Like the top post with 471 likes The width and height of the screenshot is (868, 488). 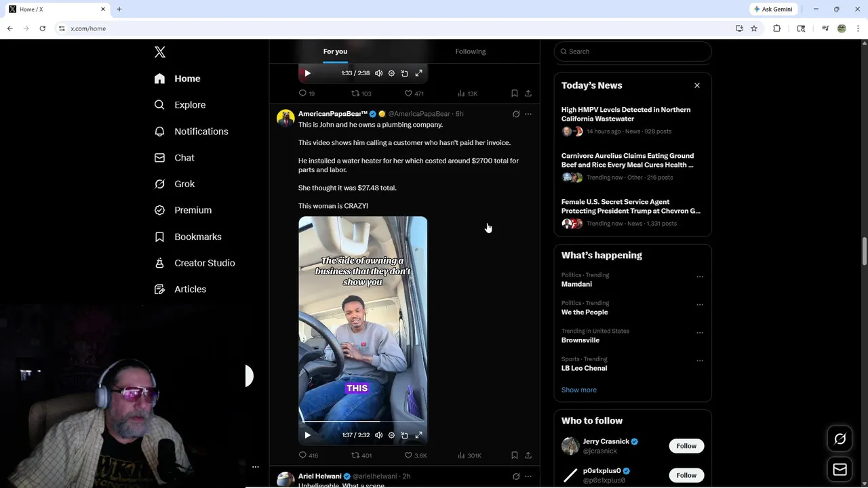(x=414, y=94)
